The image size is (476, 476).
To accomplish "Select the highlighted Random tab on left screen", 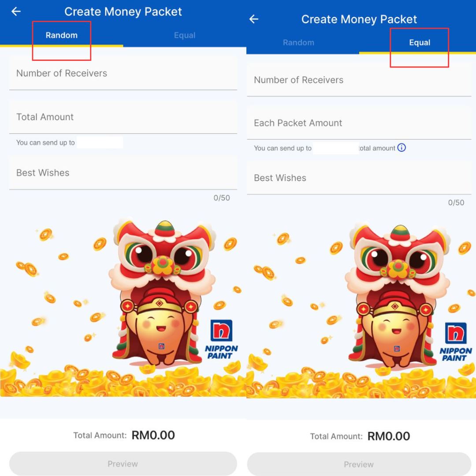I will pyautogui.click(x=62, y=35).
